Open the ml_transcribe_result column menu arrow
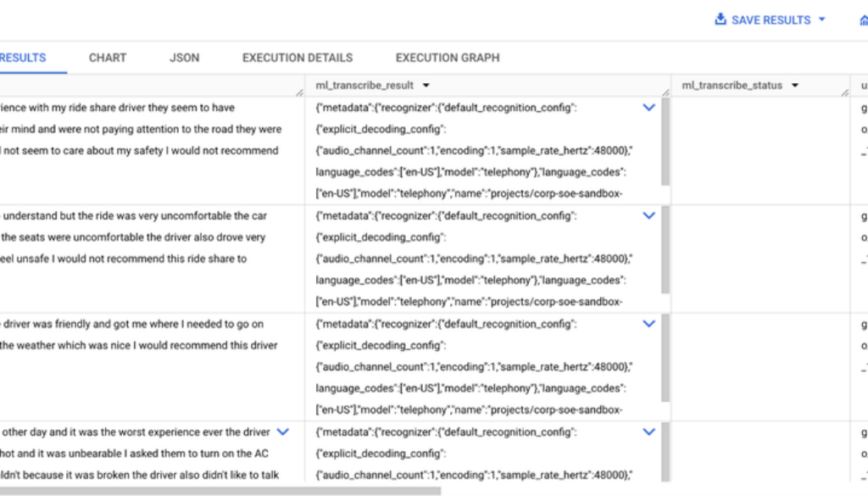The width and height of the screenshot is (868, 496). [426, 86]
